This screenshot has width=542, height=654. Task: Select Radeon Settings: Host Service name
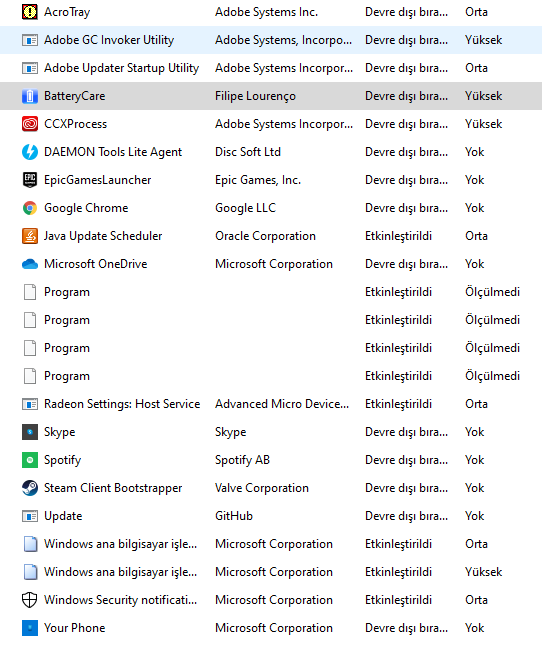122,404
